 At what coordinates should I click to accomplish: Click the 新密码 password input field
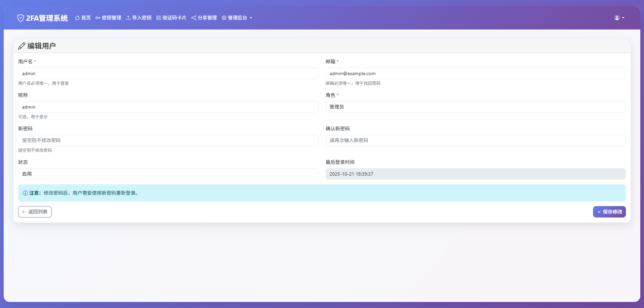click(168, 140)
